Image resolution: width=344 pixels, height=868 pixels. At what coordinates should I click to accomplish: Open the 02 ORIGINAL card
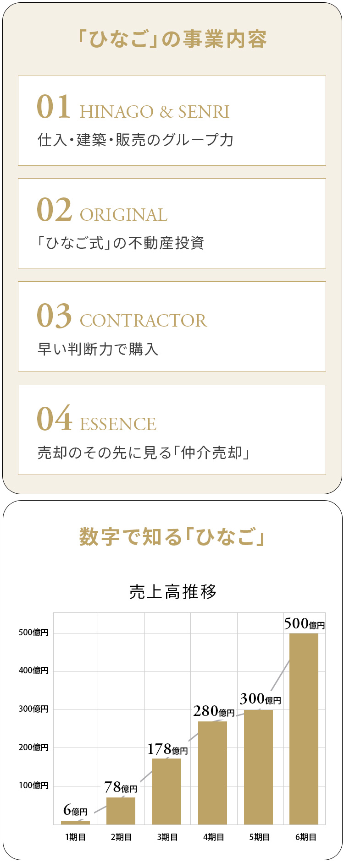(x=172, y=224)
